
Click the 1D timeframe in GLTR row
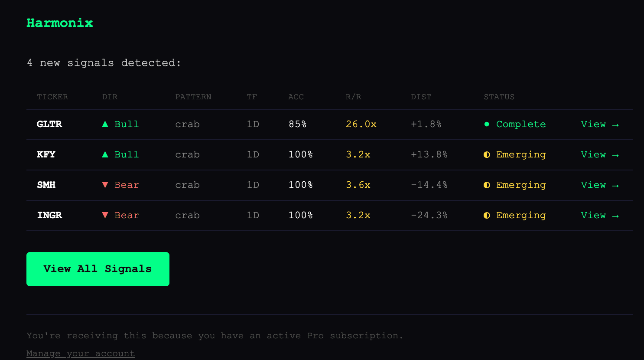pyautogui.click(x=253, y=124)
